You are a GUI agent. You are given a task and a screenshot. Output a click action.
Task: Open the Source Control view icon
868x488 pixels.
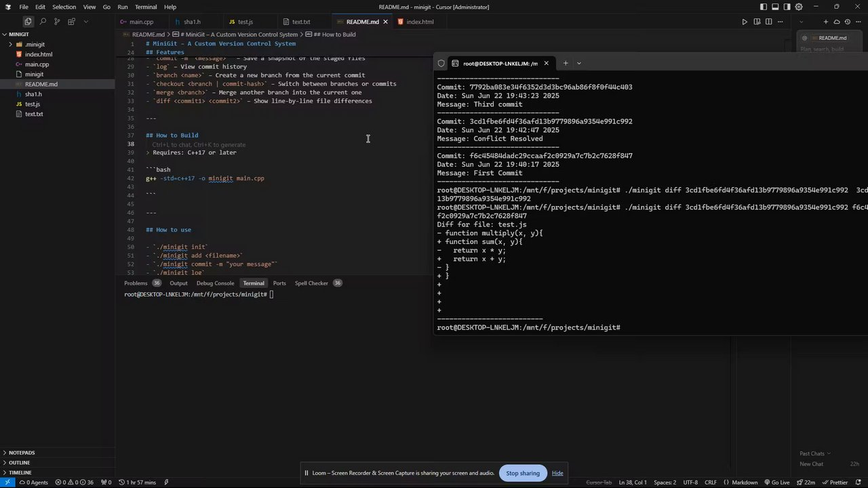(x=57, y=22)
